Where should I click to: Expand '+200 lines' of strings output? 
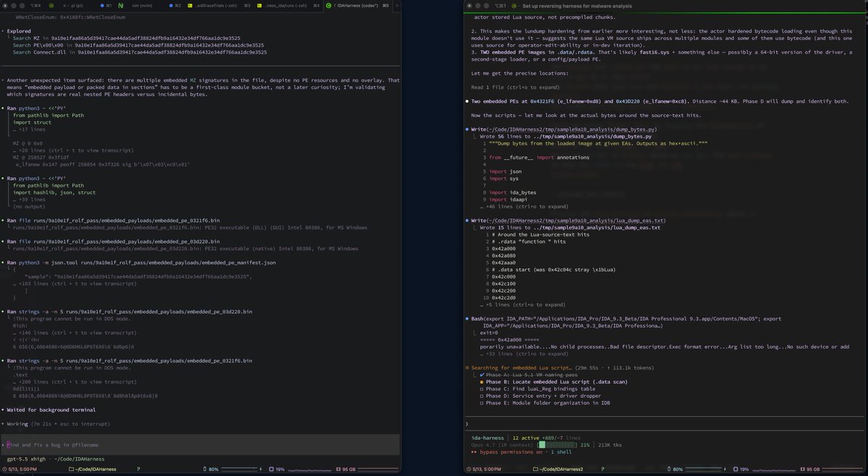(73, 381)
